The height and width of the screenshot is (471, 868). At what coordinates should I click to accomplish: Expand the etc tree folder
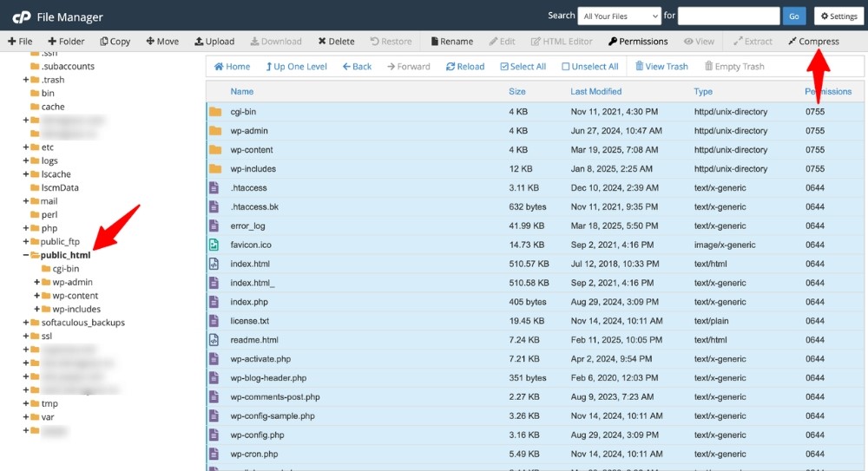[x=25, y=147]
